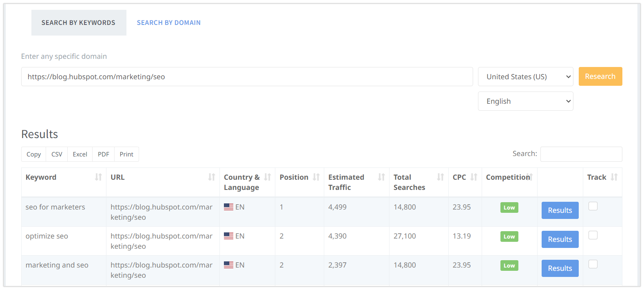
Task: Focus the table Search filter box
Action: [x=581, y=154]
